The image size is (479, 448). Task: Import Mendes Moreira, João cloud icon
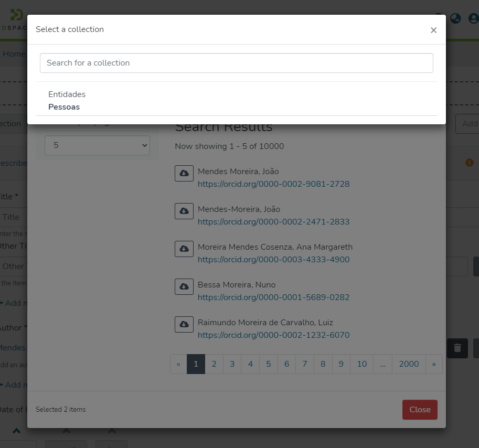pyautogui.click(x=184, y=173)
